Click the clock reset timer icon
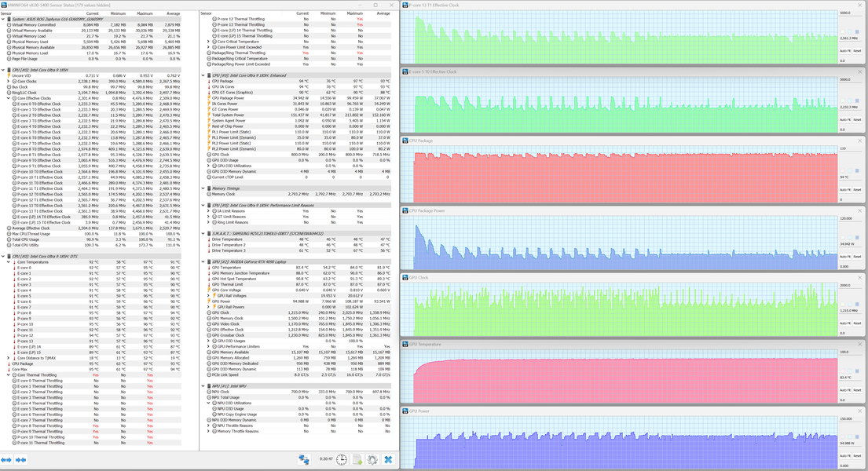 [x=342, y=459]
